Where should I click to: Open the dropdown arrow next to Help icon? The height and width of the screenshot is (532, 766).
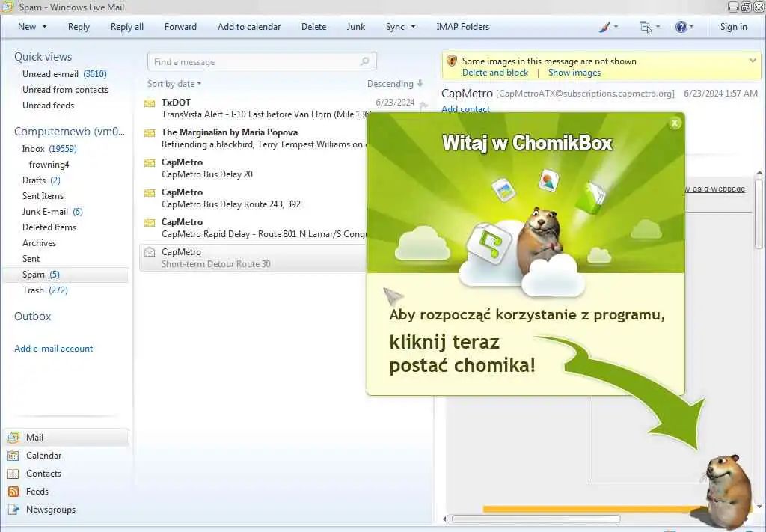690,28
